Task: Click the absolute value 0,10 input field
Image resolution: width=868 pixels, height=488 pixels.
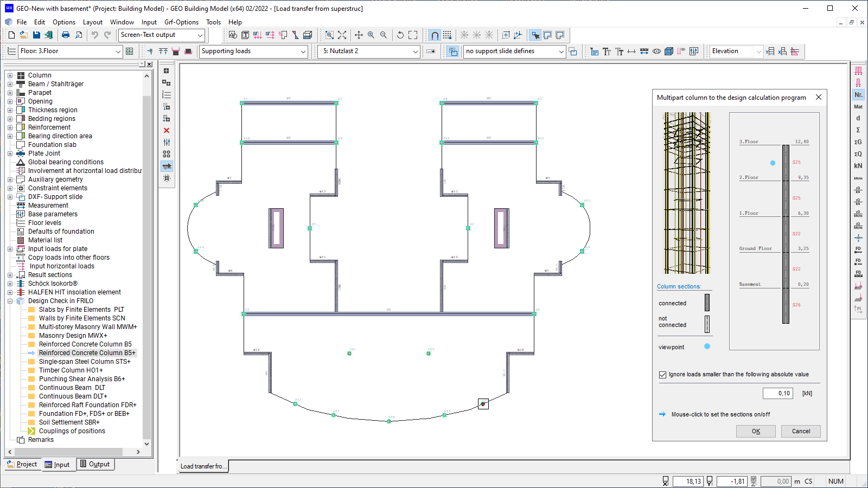Action: [778, 393]
